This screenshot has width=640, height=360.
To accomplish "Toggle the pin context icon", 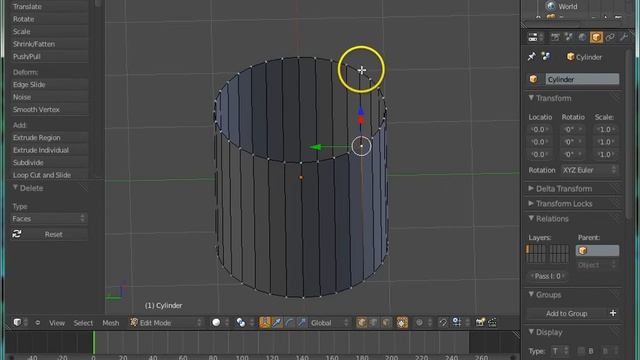I will (x=531, y=57).
